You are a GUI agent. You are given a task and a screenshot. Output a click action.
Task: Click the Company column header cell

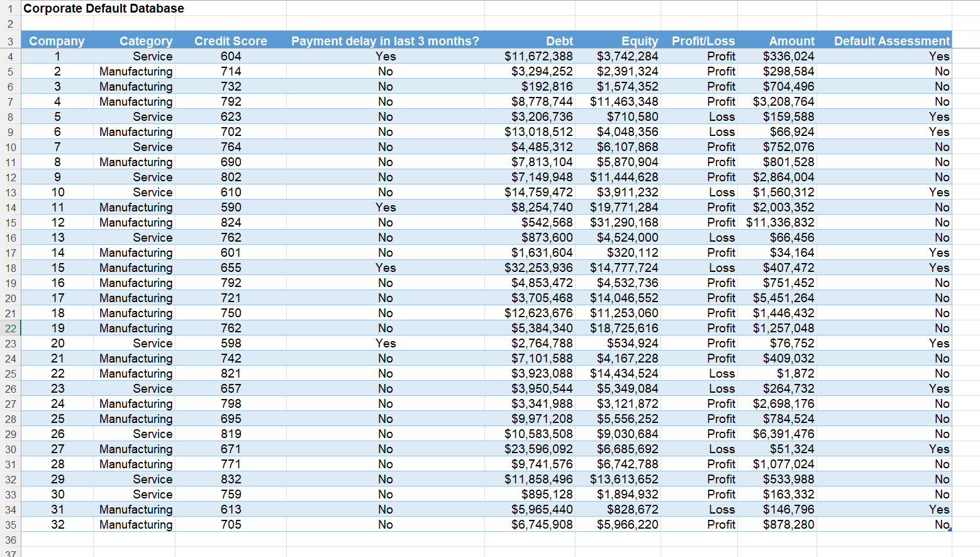coord(57,40)
